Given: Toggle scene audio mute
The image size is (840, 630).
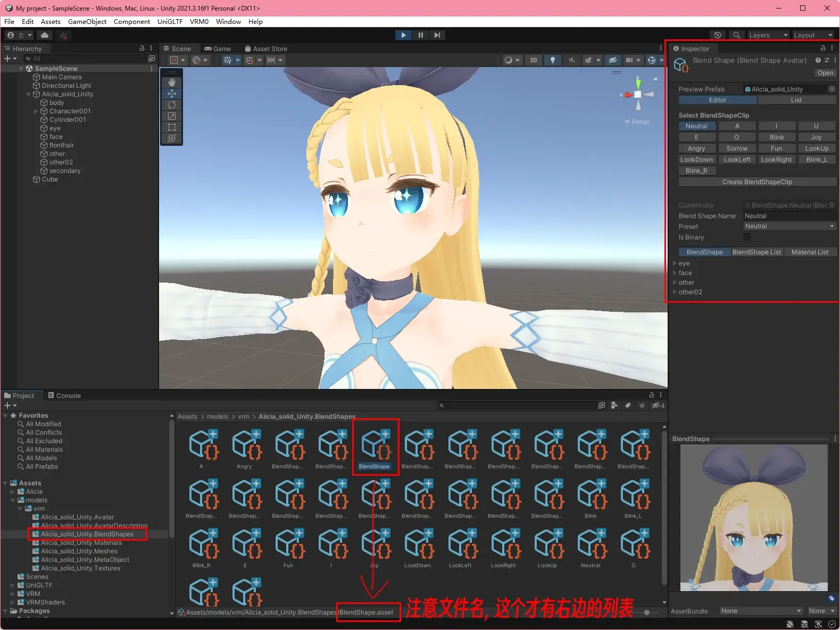Looking at the screenshot, I should 572,60.
